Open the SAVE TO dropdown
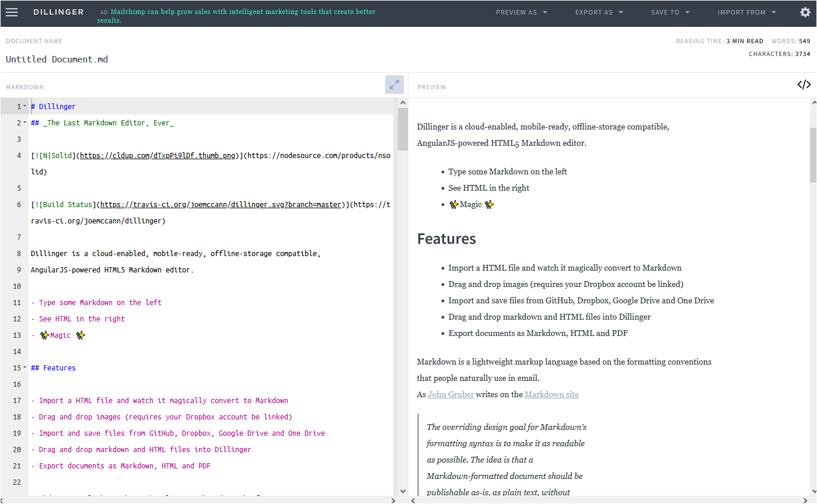817x504 pixels. pyautogui.click(x=670, y=12)
